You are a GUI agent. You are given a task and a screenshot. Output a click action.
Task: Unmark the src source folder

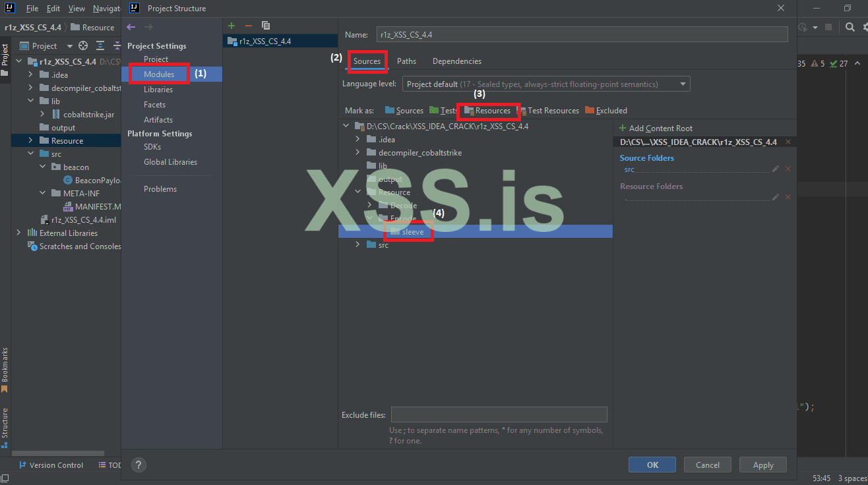788,169
